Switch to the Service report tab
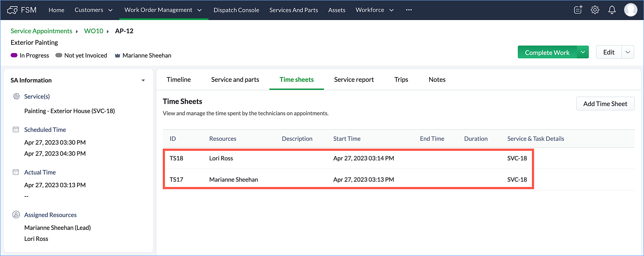 [x=354, y=80]
